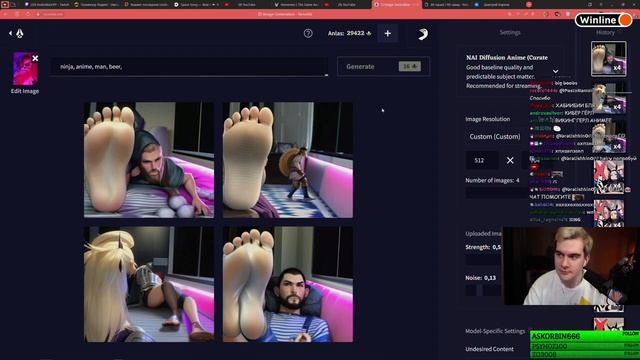Viewport: 640px width, 360px height.
Task: Adjust the Number of images slider
Action: pyautogui.click(x=497, y=192)
